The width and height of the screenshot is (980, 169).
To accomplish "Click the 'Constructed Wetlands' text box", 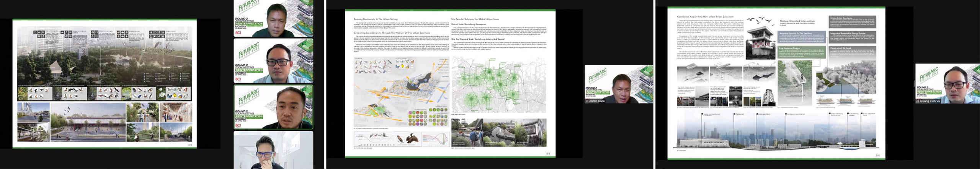I will tap(852, 52).
